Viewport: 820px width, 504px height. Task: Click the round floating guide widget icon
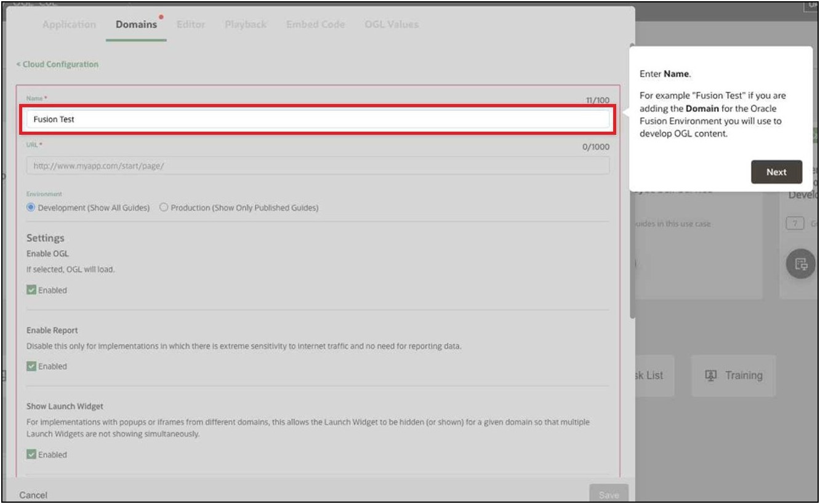[801, 265]
